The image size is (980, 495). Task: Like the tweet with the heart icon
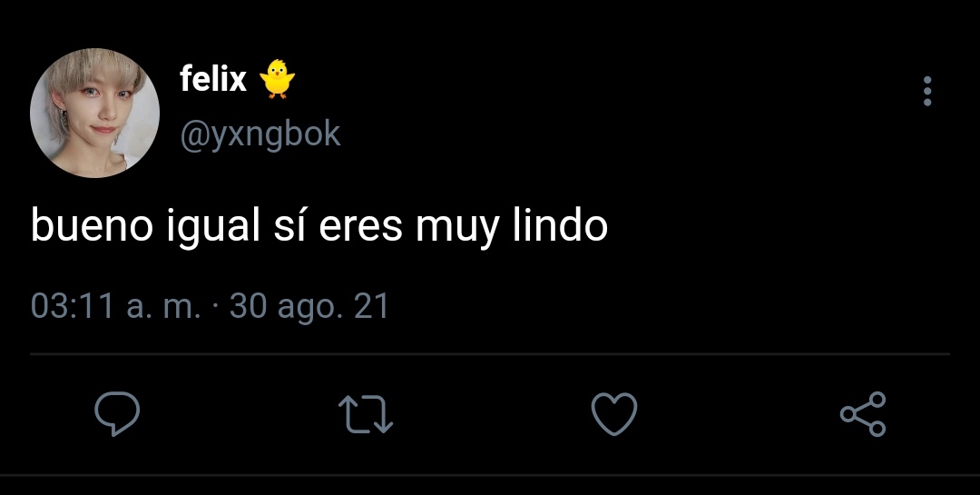pyautogui.click(x=614, y=413)
